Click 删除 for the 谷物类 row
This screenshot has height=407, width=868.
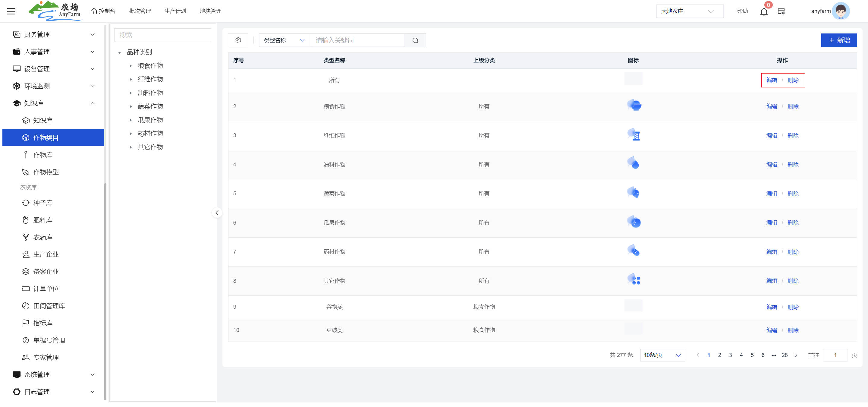pos(793,307)
